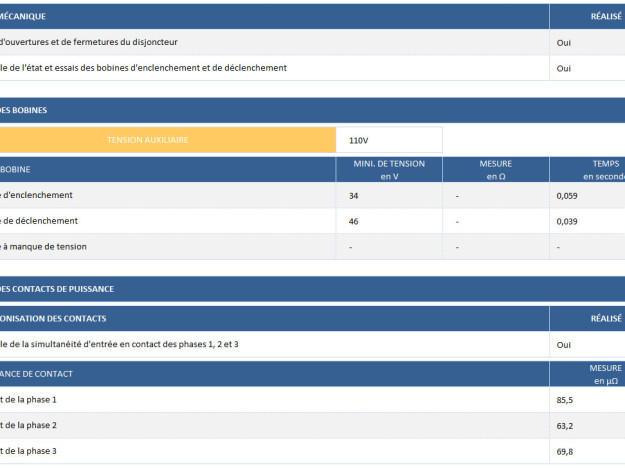
Task: Select the manque de tension row label
Action: [41, 246]
